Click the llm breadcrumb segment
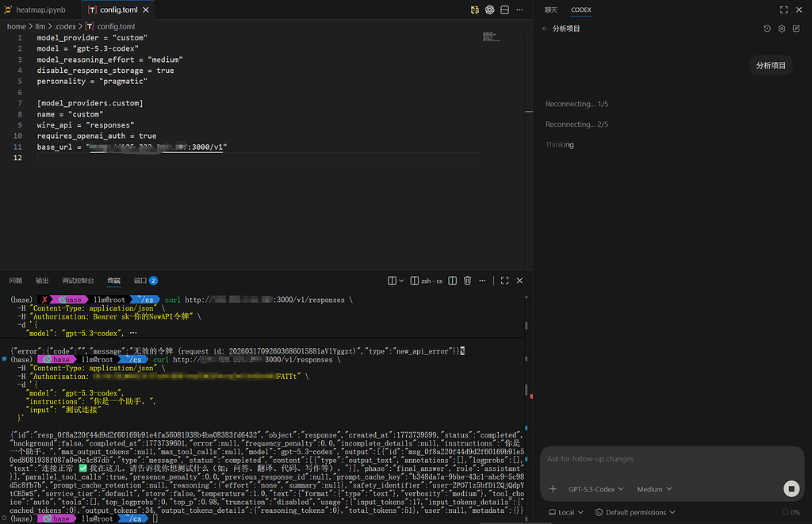The image size is (812, 524). (40, 26)
